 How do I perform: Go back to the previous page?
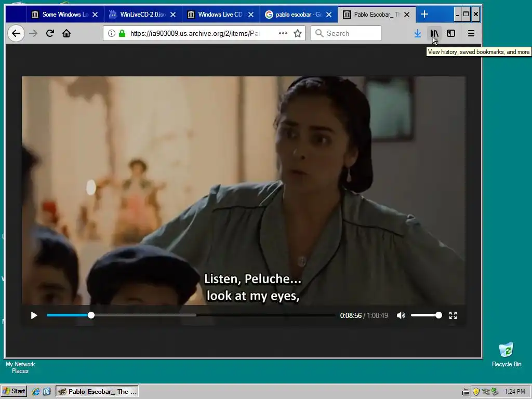tap(16, 33)
